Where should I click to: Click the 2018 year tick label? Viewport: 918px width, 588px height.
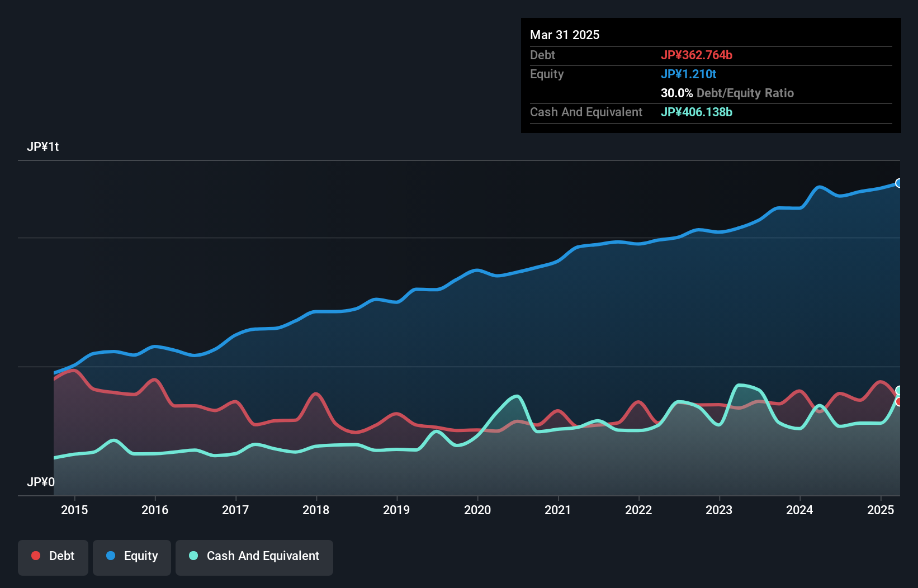316,510
